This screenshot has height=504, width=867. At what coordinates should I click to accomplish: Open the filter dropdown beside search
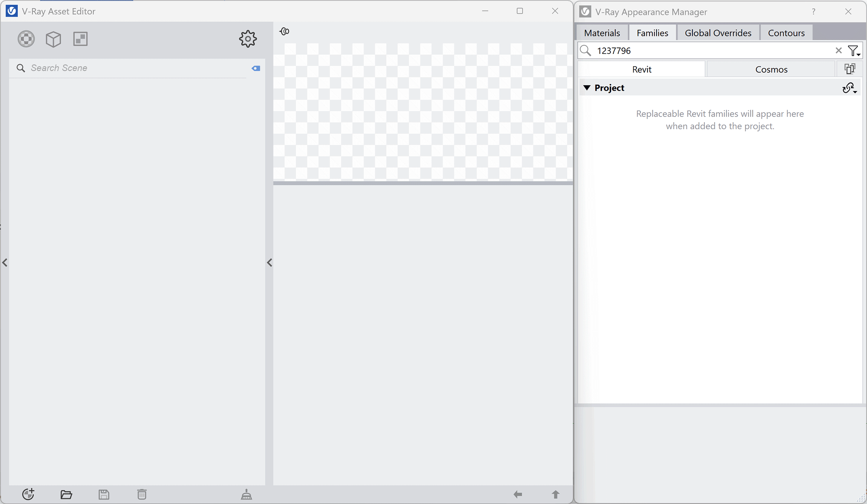point(854,50)
